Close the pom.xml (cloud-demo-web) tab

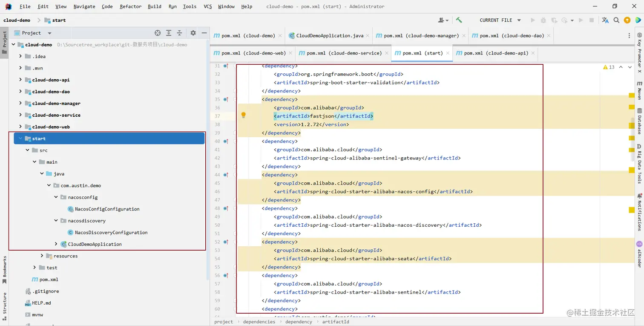coord(291,53)
